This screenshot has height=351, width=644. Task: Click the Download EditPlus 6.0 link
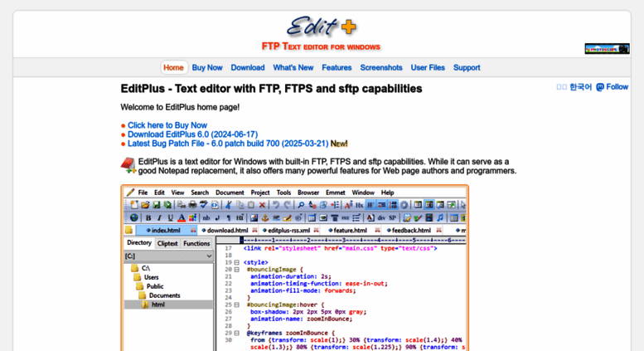(192, 134)
